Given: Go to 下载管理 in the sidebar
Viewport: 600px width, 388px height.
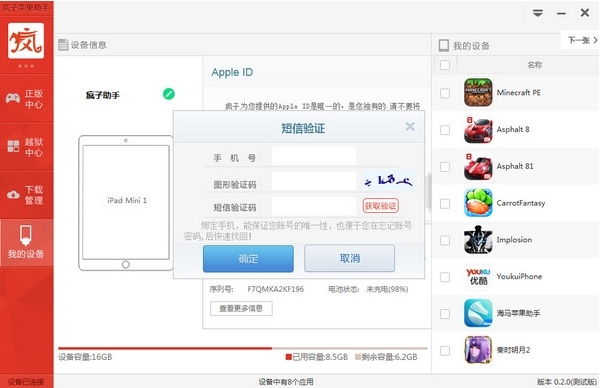Looking at the screenshot, I should pos(26,195).
